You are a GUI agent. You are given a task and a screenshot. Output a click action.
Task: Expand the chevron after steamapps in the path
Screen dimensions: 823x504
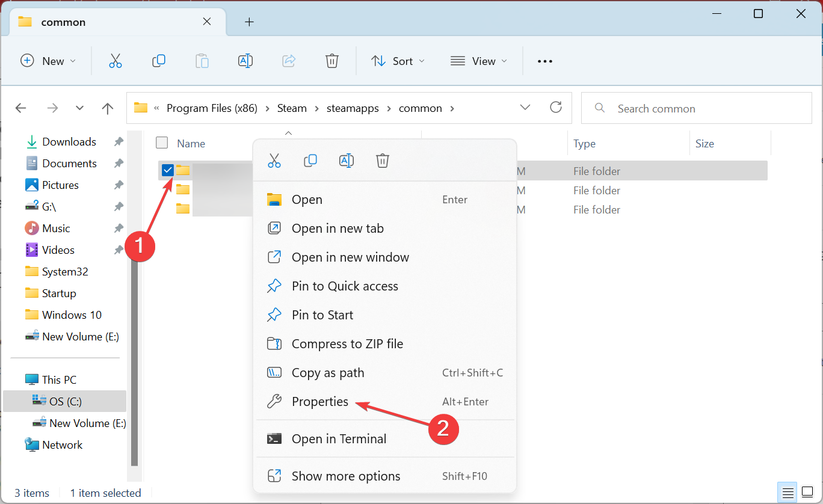coord(389,109)
